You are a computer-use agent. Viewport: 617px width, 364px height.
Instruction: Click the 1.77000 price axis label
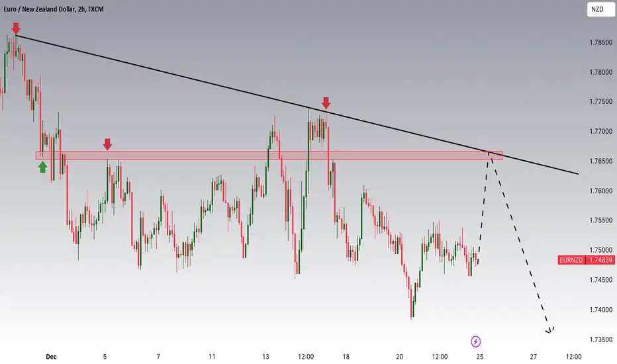[x=600, y=132]
